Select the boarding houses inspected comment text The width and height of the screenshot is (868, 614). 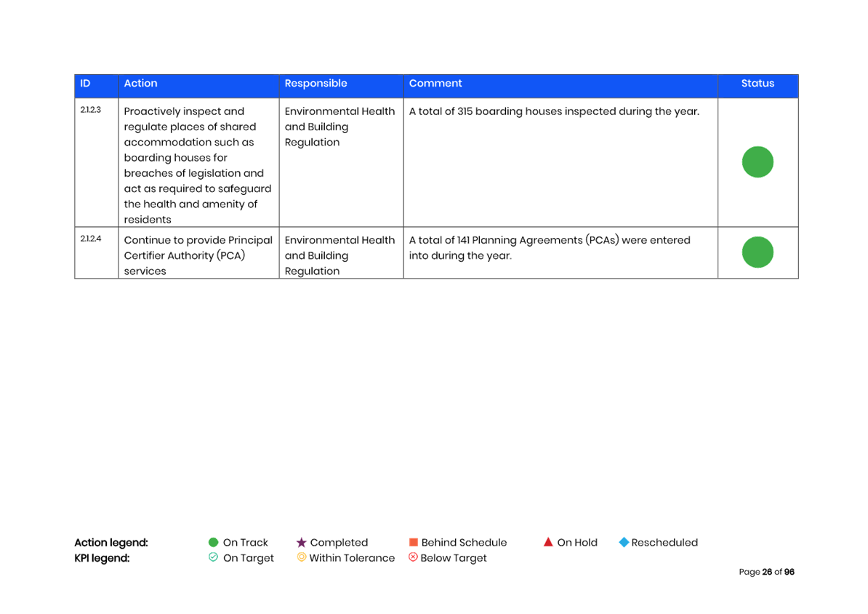[x=553, y=111]
